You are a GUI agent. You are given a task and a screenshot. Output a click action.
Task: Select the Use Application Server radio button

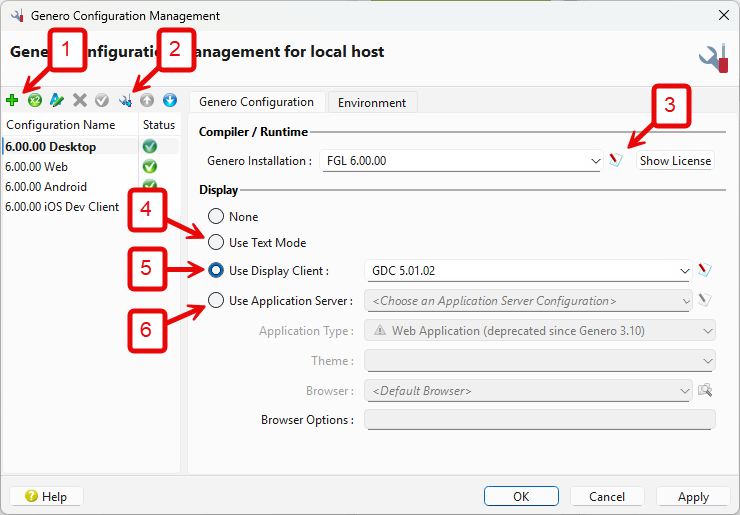[216, 300]
